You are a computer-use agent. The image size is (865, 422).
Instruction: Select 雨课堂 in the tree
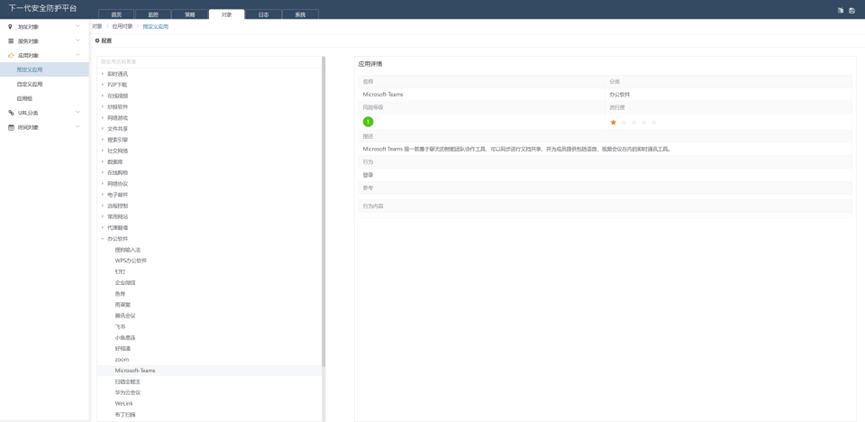122,305
